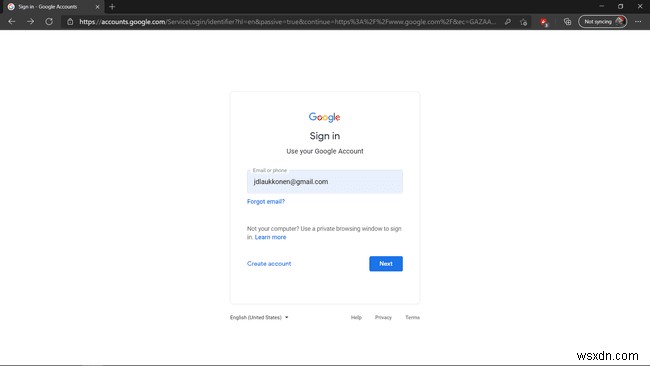Go back using the browser back arrow
This screenshot has width=650, height=366.
tap(12, 22)
